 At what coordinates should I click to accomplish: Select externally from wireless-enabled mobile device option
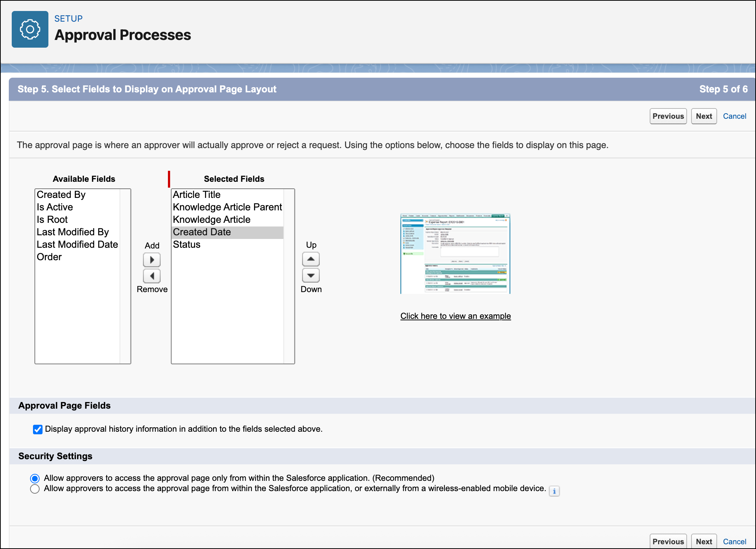(35, 489)
